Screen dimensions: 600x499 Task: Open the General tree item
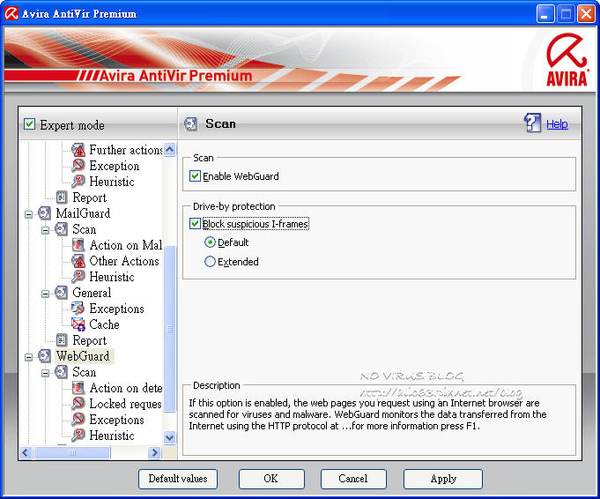pyautogui.click(x=91, y=293)
